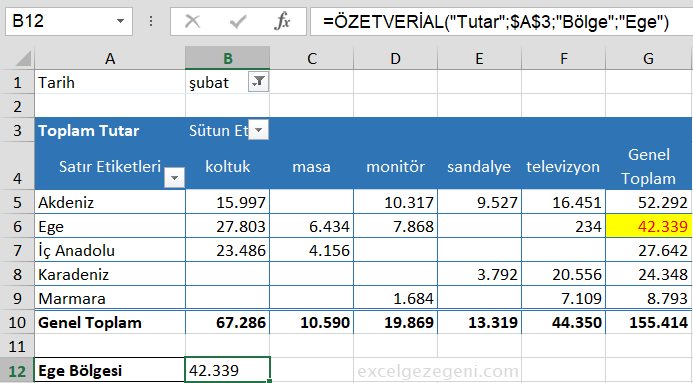Click the İç Anadolu koltuk value 23.486
The width and height of the screenshot is (693, 383).
pyautogui.click(x=227, y=250)
